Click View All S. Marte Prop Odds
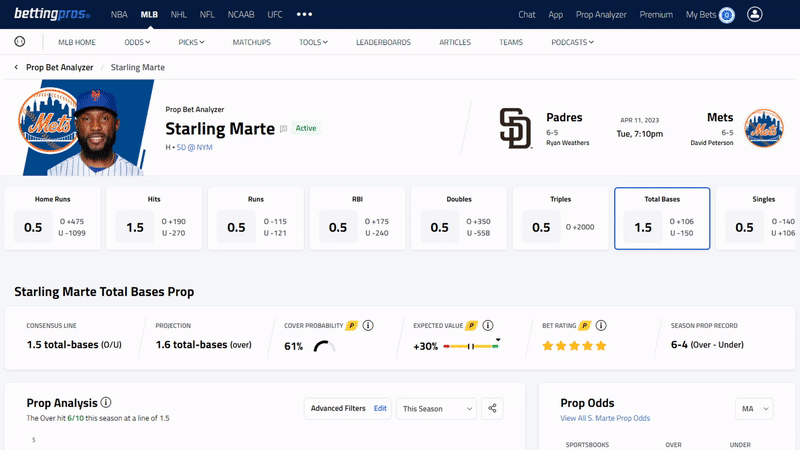 605,418
